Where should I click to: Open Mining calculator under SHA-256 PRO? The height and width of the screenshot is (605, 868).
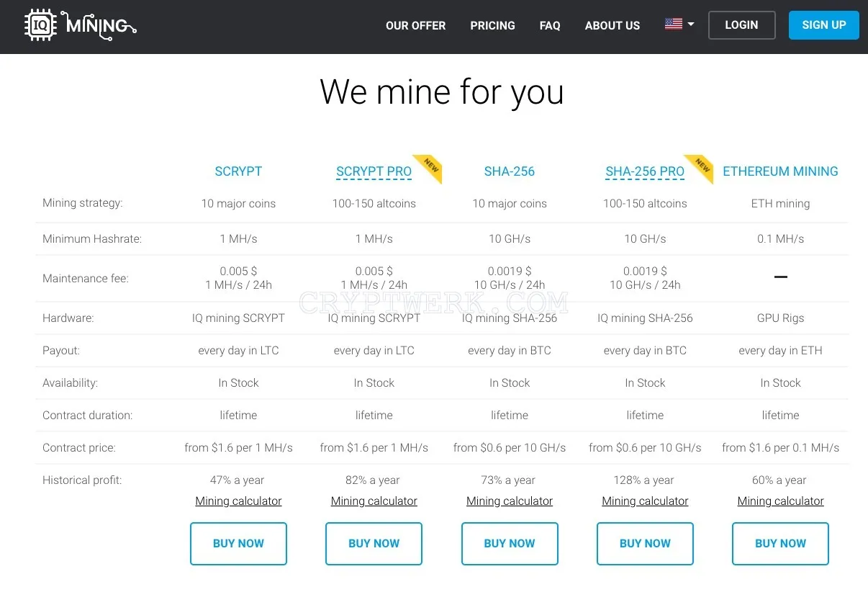pyautogui.click(x=645, y=501)
